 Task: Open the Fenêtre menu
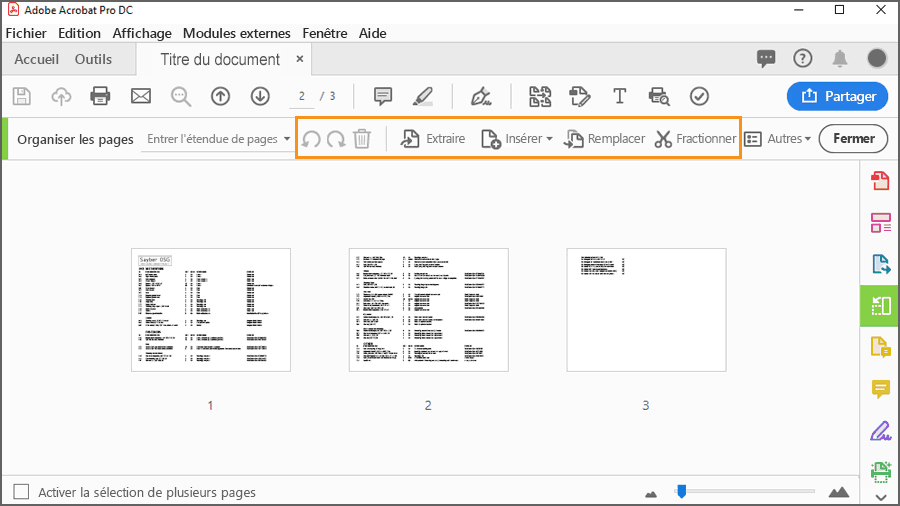pyautogui.click(x=325, y=33)
